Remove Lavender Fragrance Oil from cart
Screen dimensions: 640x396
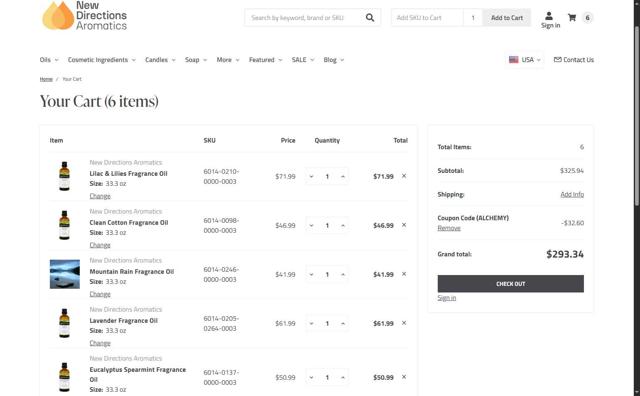(x=404, y=323)
